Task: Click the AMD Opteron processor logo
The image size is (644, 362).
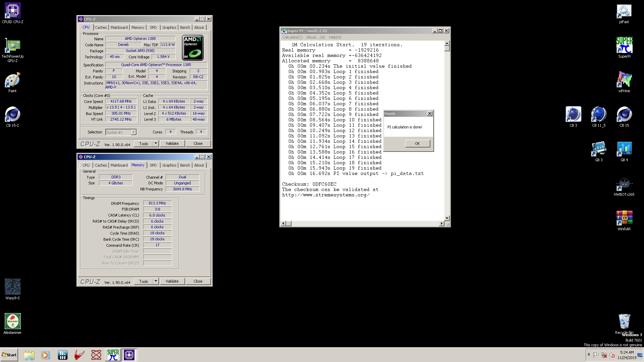Action: click(x=193, y=48)
